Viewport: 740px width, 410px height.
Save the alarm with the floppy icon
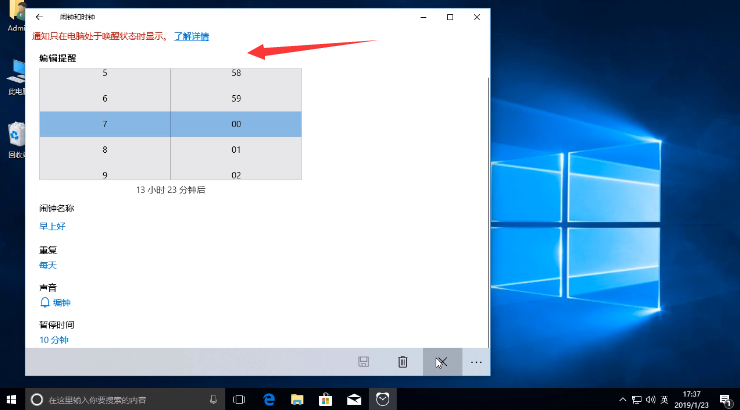(363, 362)
